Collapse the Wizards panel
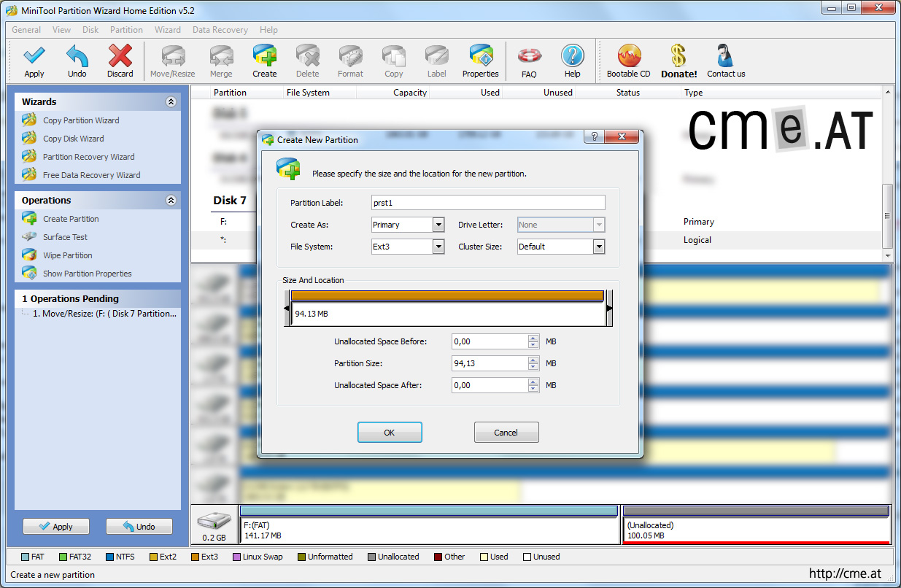Viewport: 901px width, 588px height. pos(171,102)
